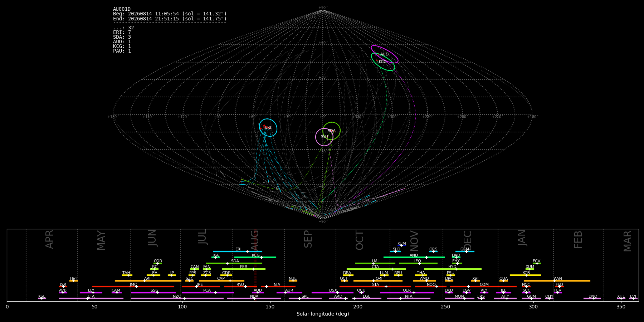Select the CAP shower orange bar

[x=222, y=281]
